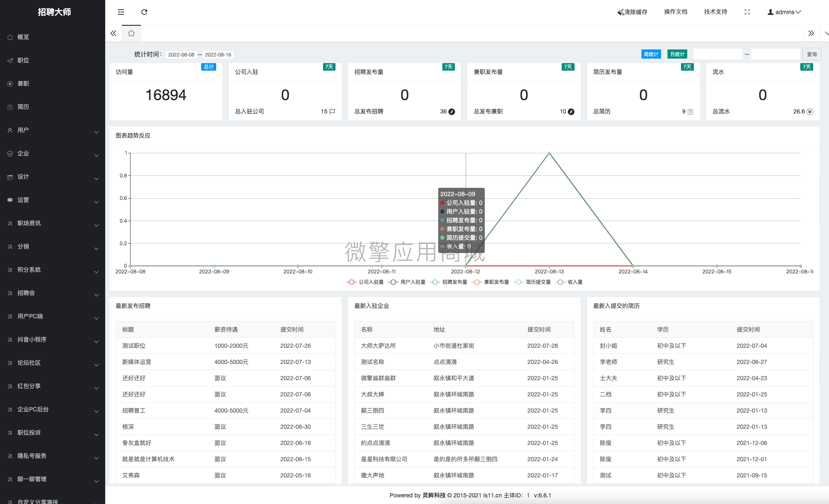Click the 查询 button
This screenshot has height=504, width=829.
click(812, 54)
